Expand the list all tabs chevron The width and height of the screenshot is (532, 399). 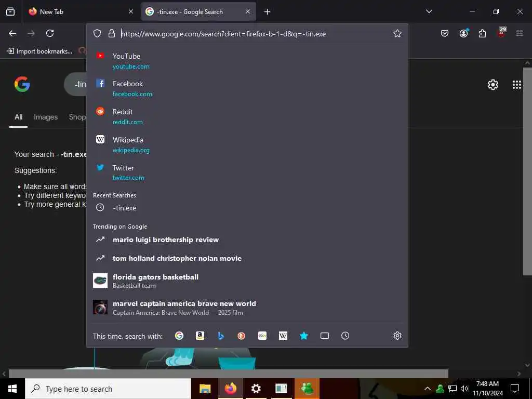pyautogui.click(x=429, y=11)
